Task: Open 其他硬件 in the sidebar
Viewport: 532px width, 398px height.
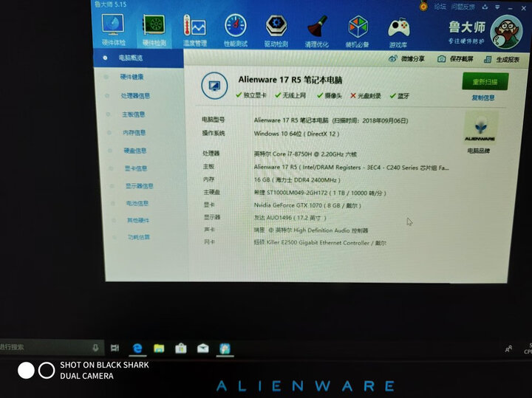Action: tap(138, 220)
